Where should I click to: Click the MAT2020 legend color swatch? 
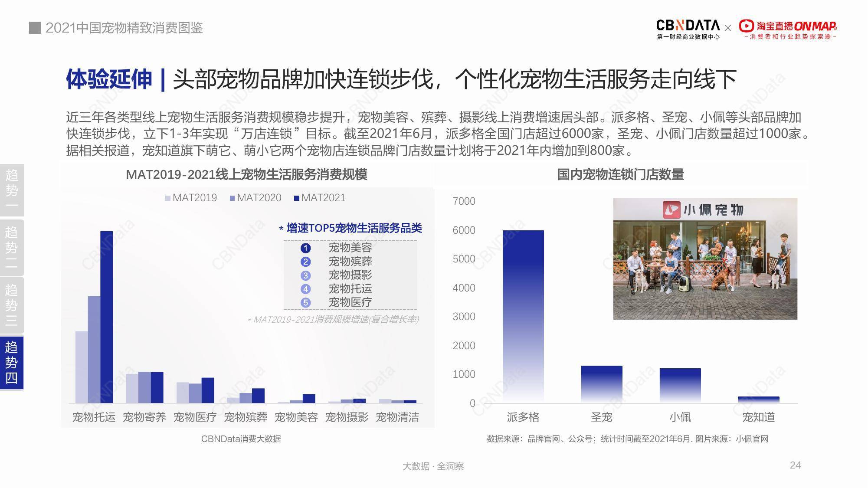(232, 198)
